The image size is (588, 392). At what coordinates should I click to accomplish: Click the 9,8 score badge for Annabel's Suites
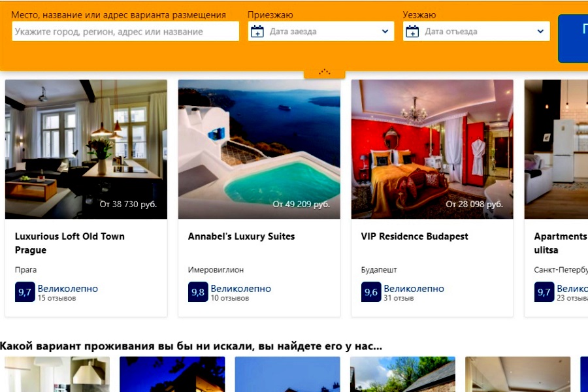[198, 292]
